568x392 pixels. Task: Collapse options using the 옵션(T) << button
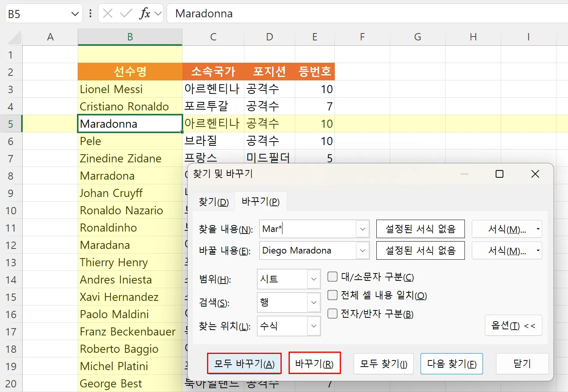[x=513, y=325]
